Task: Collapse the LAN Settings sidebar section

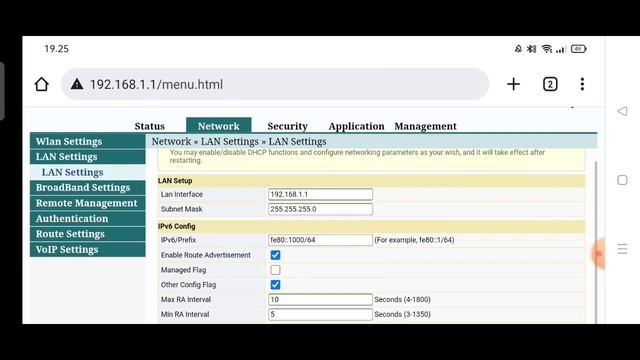Action: (88, 157)
